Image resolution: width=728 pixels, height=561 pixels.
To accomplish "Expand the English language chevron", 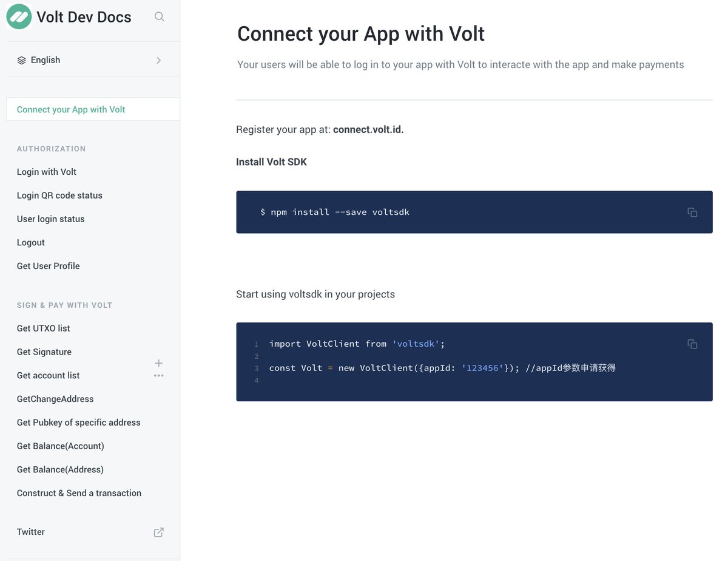I will [159, 60].
